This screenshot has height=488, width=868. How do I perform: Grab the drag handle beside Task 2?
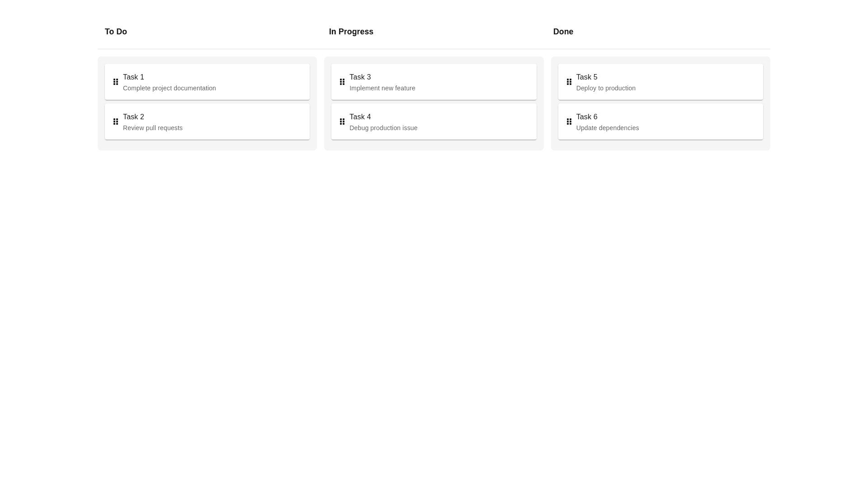pyautogui.click(x=116, y=122)
